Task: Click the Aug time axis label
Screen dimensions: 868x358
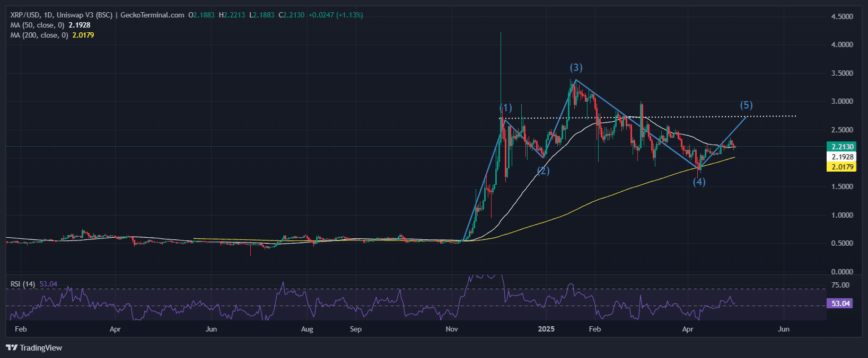Action: pyautogui.click(x=307, y=329)
